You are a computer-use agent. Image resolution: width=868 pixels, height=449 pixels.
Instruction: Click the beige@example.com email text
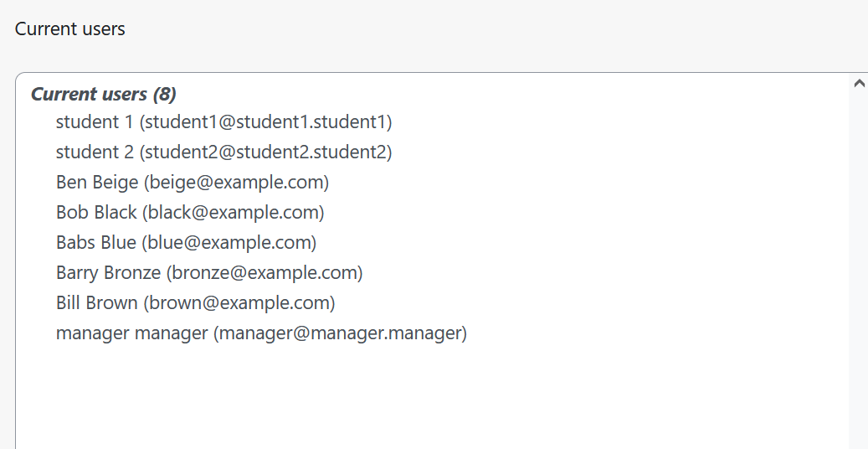point(236,183)
